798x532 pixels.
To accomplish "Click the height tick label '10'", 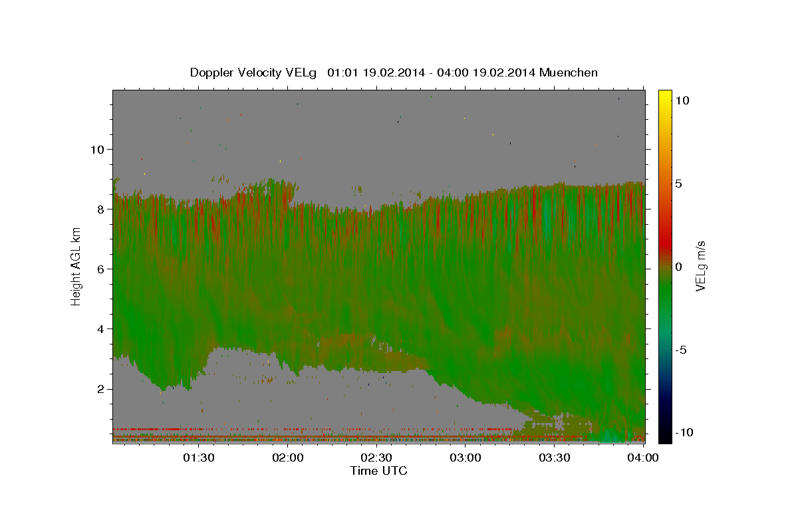I will (x=96, y=149).
